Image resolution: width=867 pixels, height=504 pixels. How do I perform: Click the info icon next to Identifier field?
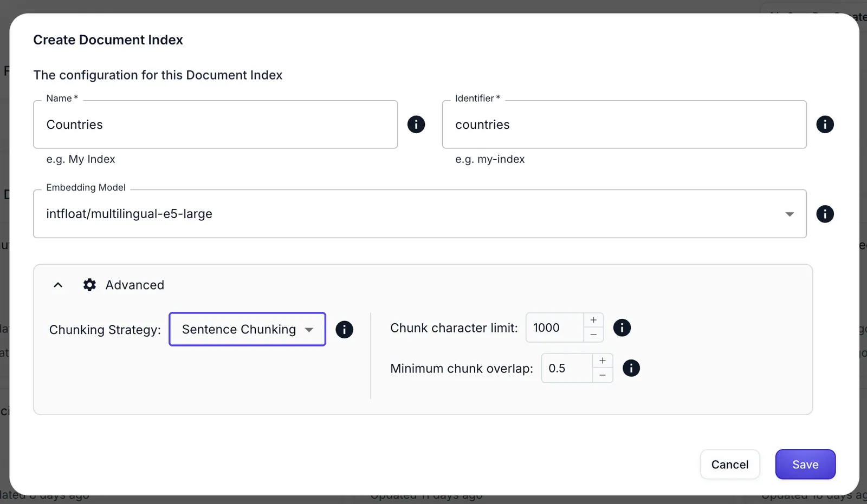pos(825,125)
